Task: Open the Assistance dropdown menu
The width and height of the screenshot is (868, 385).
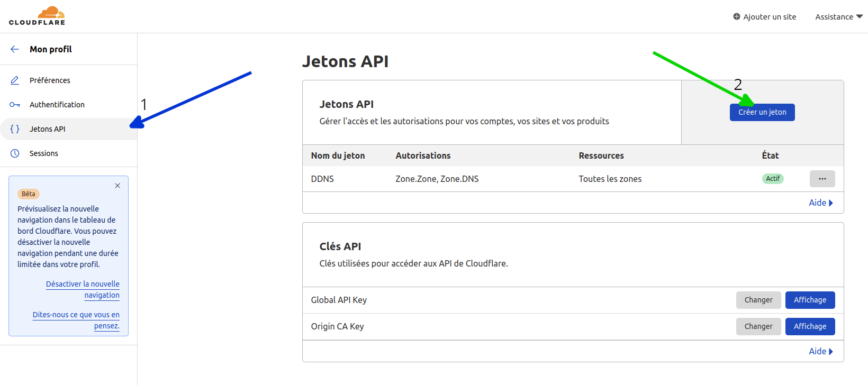Action: (x=839, y=17)
